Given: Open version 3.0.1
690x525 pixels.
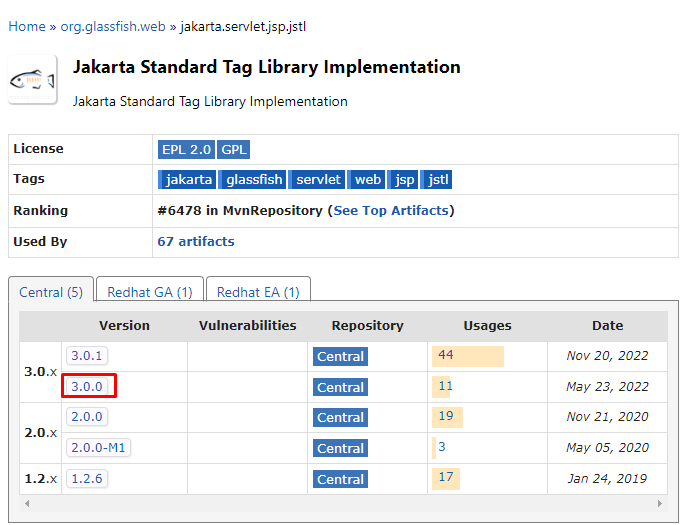Looking at the screenshot, I should pos(87,356).
